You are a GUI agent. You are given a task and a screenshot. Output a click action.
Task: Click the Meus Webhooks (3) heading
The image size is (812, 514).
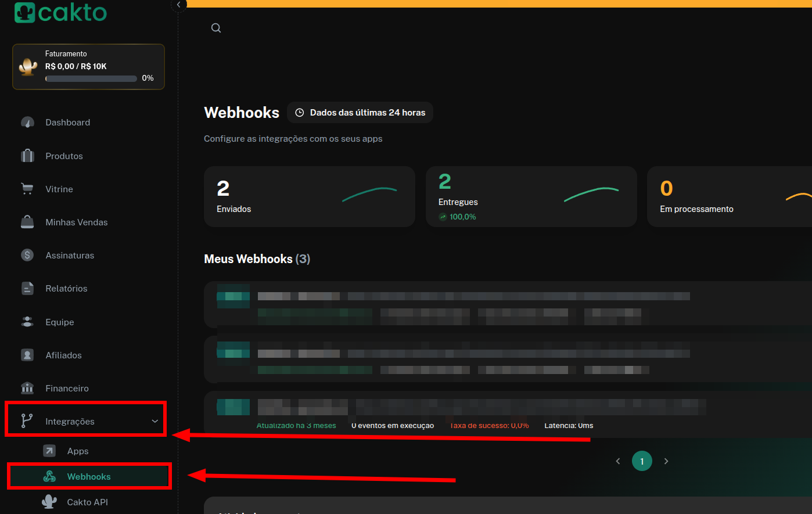coord(257,259)
